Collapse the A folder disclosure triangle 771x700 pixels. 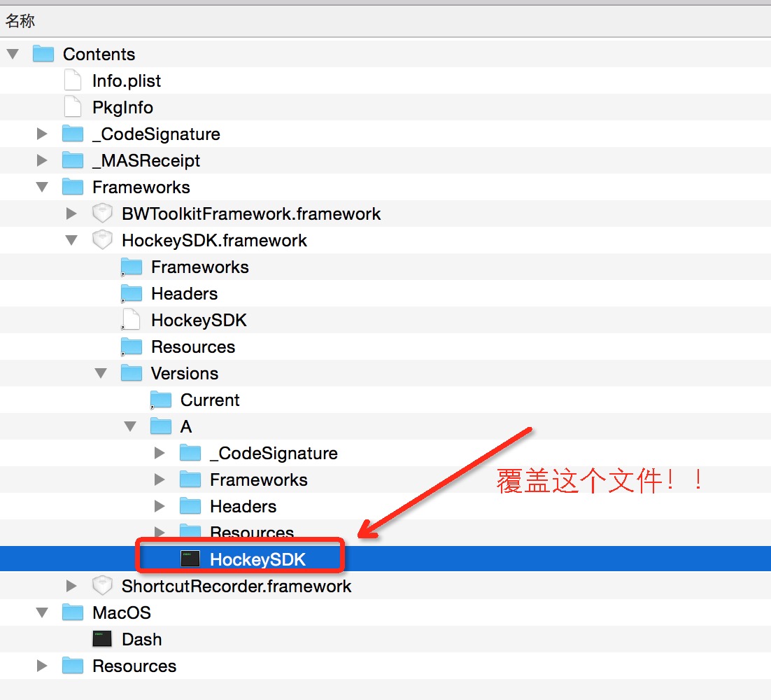coord(130,426)
